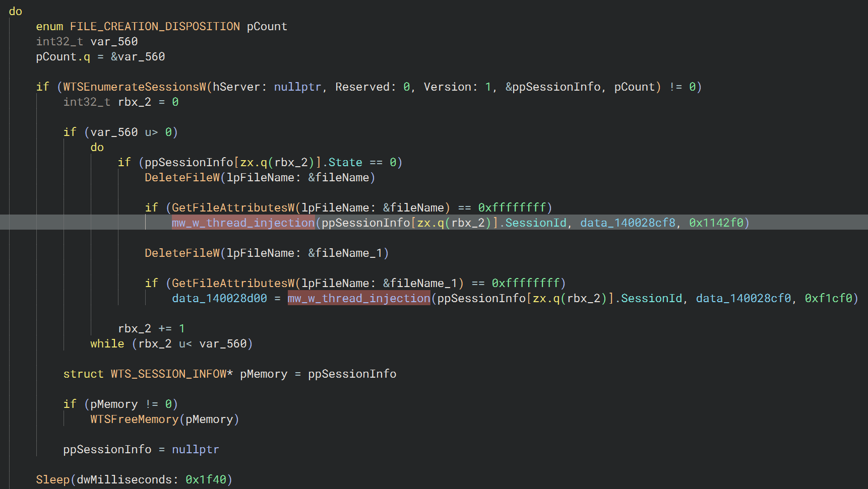Click the topmost do keyword
Screen dimensions: 868x489
click(x=16, y=11)
